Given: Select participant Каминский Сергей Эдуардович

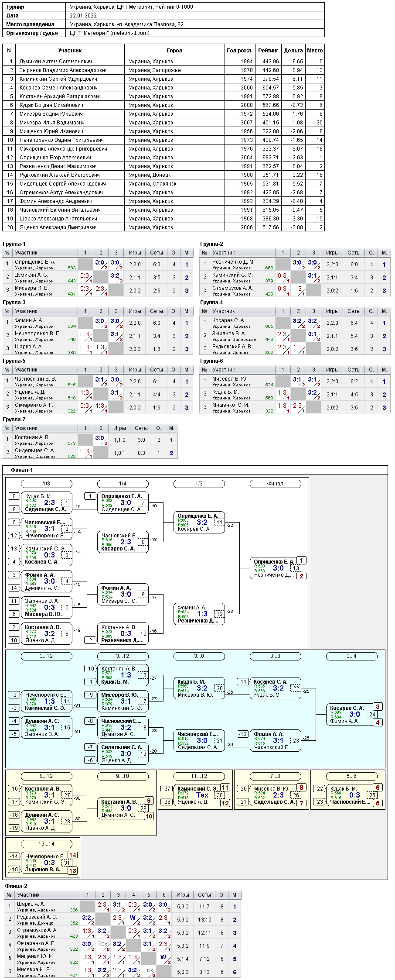Looking at the screenshot, I should click(58, 79).
